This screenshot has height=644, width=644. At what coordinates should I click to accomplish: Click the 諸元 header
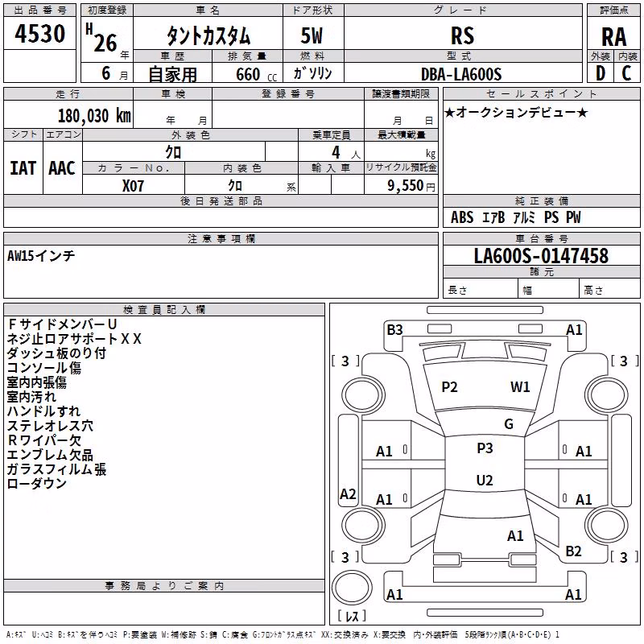[542, 272]
